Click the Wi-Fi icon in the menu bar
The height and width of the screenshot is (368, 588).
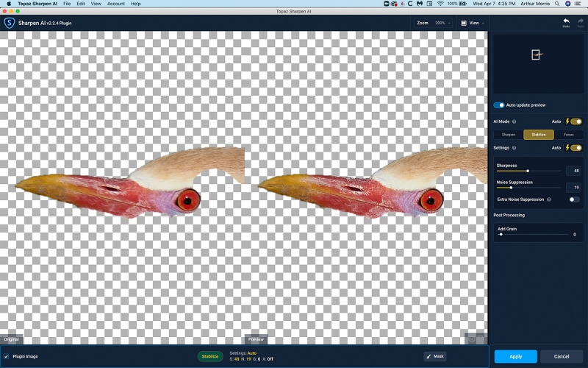[x=440, y=4]
